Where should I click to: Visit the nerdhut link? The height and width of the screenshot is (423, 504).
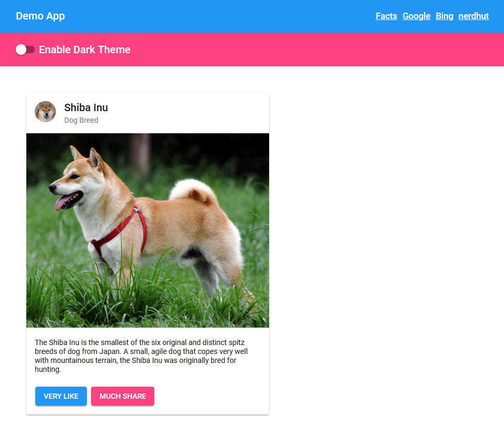(473, 16)
